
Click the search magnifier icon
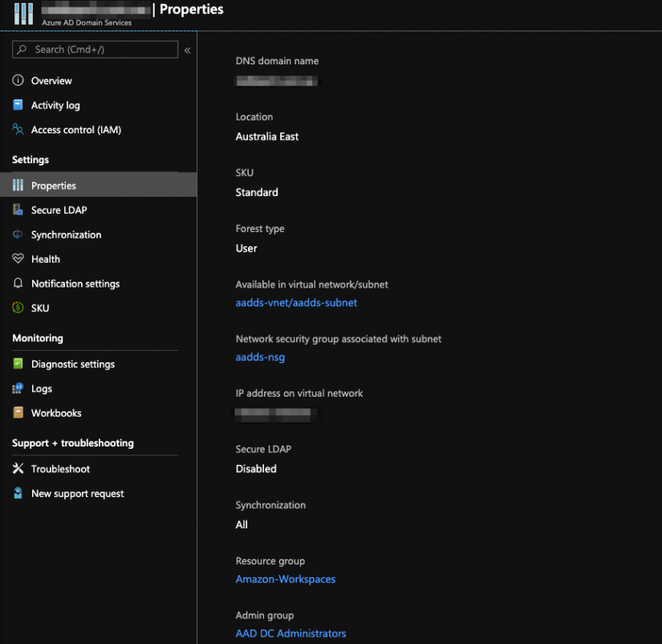pos(22,50)
